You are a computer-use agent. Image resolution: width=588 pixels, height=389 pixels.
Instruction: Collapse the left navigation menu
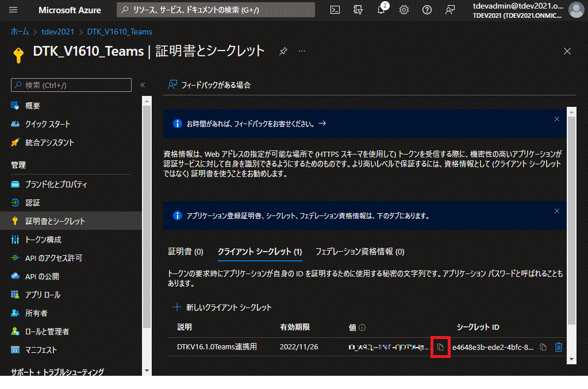coord(143,85)
